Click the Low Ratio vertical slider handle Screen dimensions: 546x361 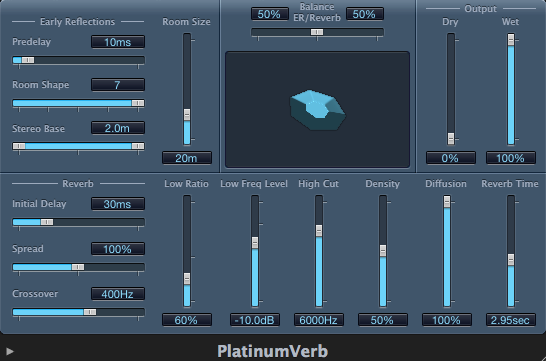point(187,279)
